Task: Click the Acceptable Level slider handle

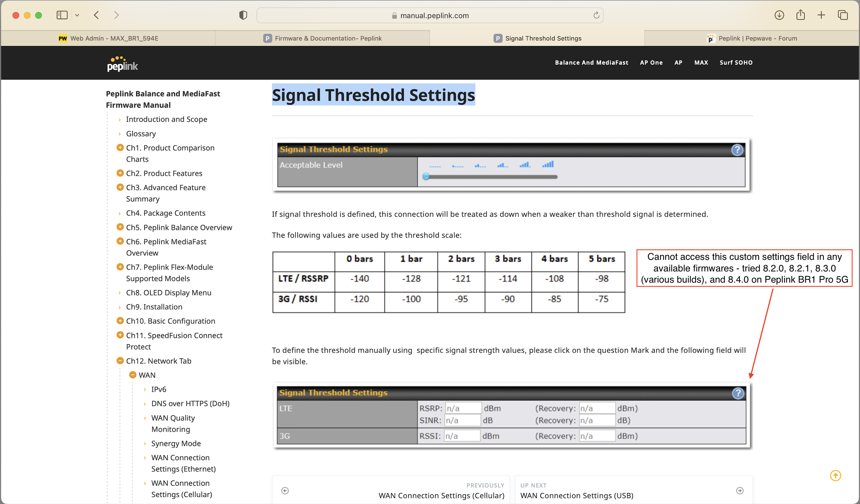Action: (x=426, y=176)
